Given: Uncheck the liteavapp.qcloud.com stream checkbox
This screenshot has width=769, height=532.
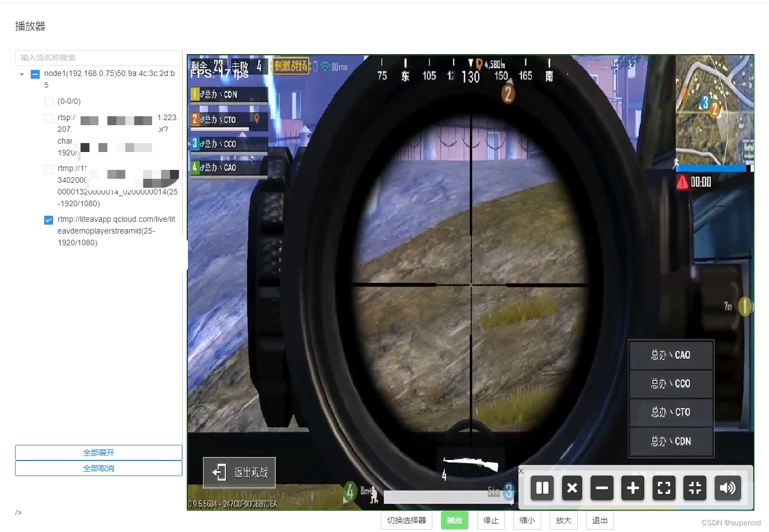Looking at the screenshot, I should tap(49, 220).
